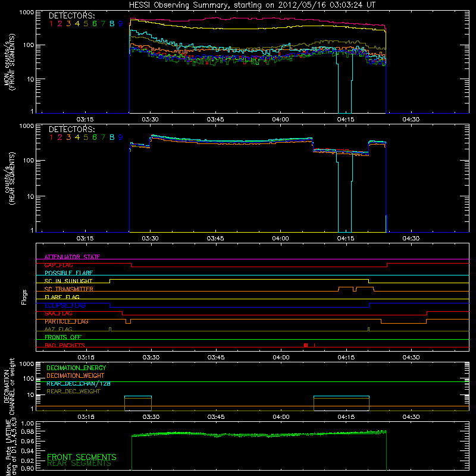The height and width of the screenshot is (476, 476).
Task: Click the REAR_DEC_CHAN/128 legend entry
Action: 79,383
